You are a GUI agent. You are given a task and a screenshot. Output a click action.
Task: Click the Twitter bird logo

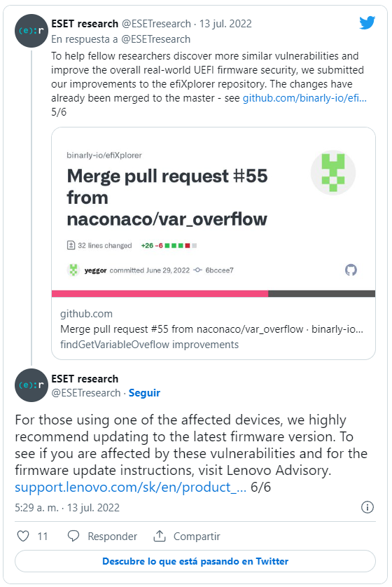[x=367, y=23]
